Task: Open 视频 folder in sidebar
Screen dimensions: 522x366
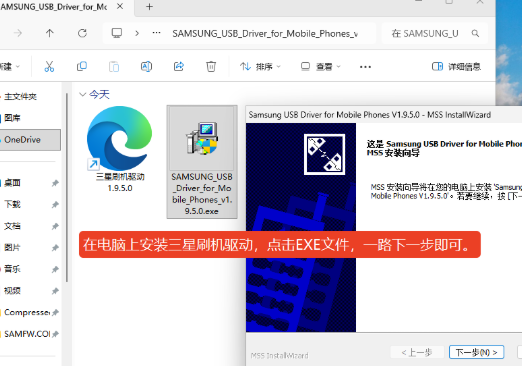Action: coord(12,291)
